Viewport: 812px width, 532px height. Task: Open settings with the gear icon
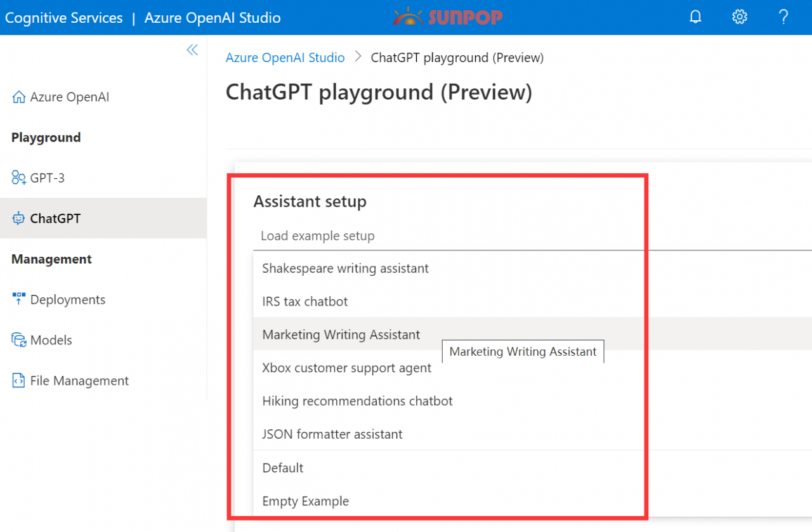point(739,17)
